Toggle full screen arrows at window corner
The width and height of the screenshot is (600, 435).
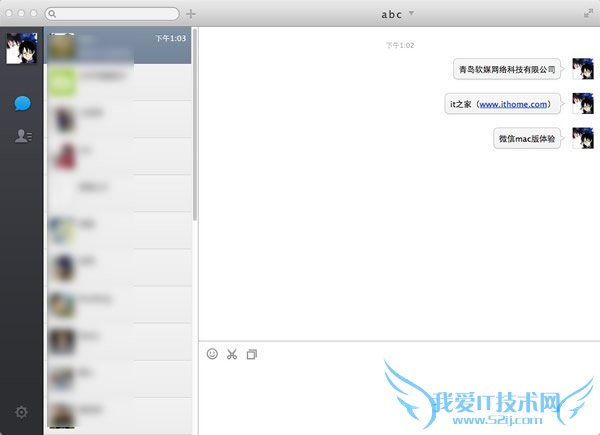point(588,13)
